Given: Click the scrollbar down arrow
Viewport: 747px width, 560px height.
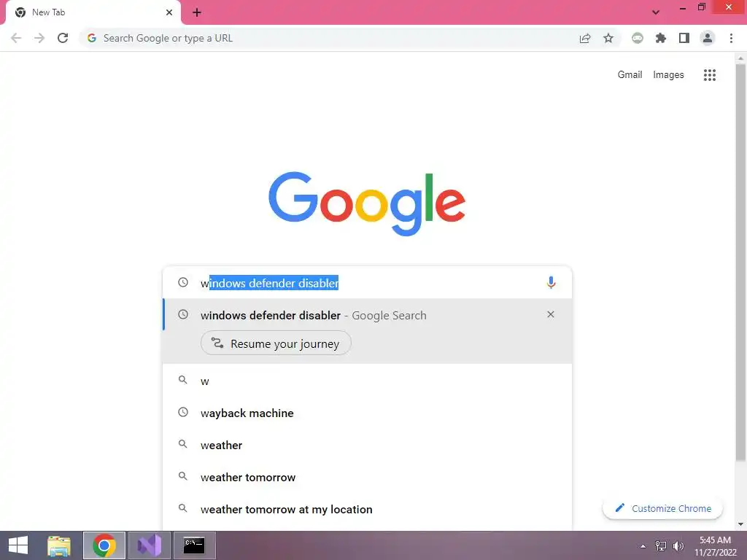Looking at the screenshot, I should point(740,524).
